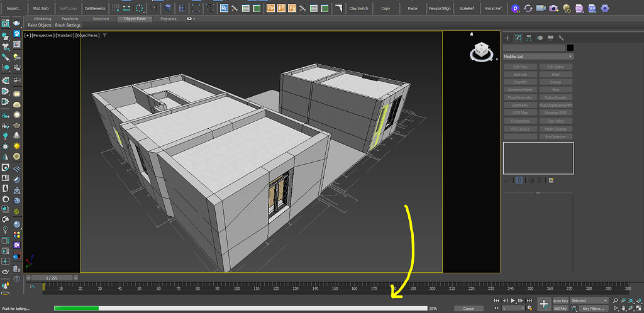The height and width of the screenshot is (313, 644).
Task: Click the Play Animation button
Action: coord(513,300)
